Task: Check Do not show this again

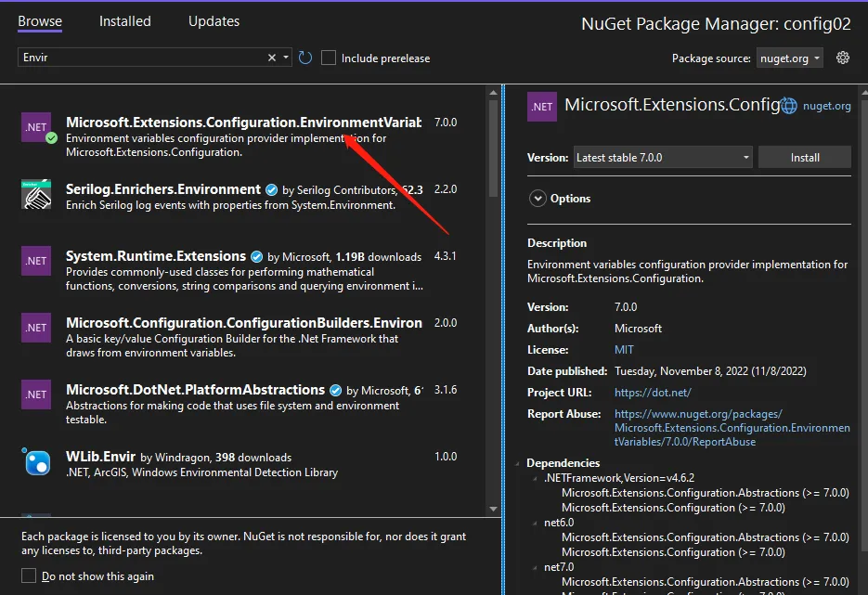Action: (x=29, y=576)
